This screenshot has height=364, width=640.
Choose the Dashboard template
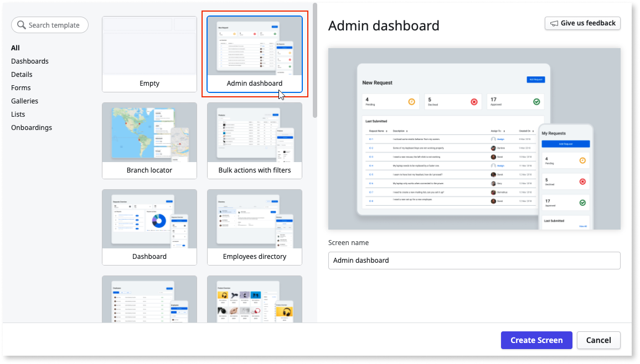click(x=149, y=227)
